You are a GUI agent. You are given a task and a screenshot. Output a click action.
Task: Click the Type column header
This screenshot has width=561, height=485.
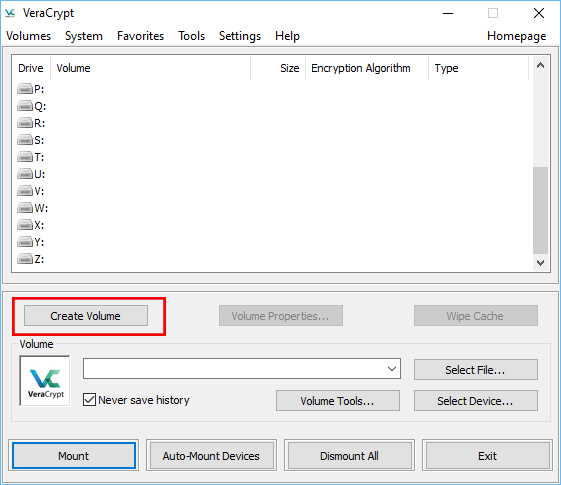tap(478, 68)
